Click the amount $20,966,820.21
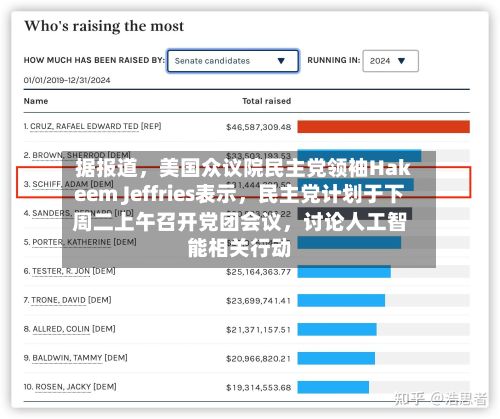Viewport: 500px width, 419px height. tap(259, 359)
